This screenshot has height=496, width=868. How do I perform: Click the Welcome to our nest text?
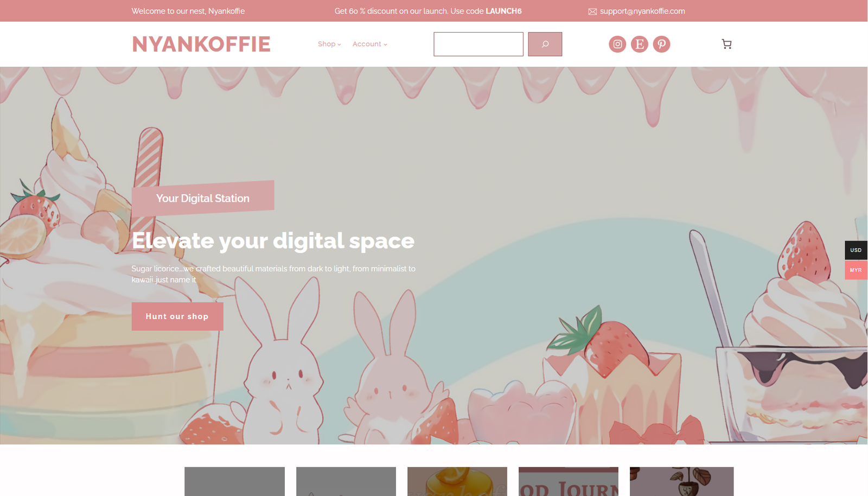point(188,11)
